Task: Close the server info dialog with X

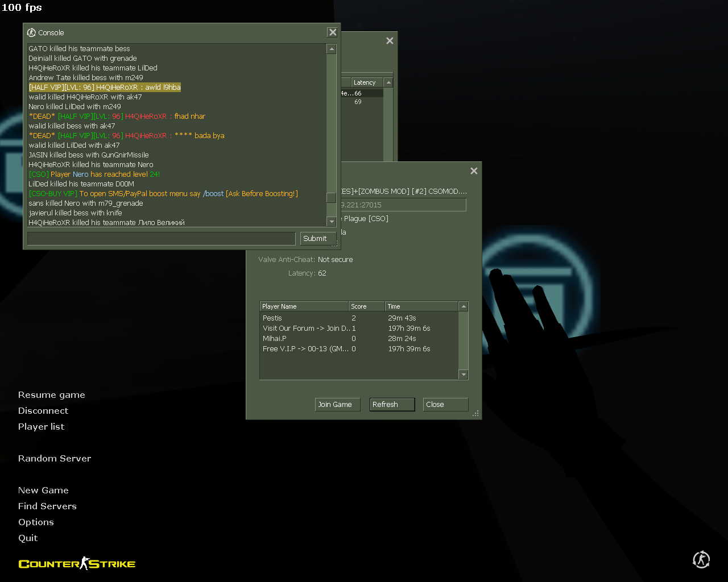Action: pos(474,171)
